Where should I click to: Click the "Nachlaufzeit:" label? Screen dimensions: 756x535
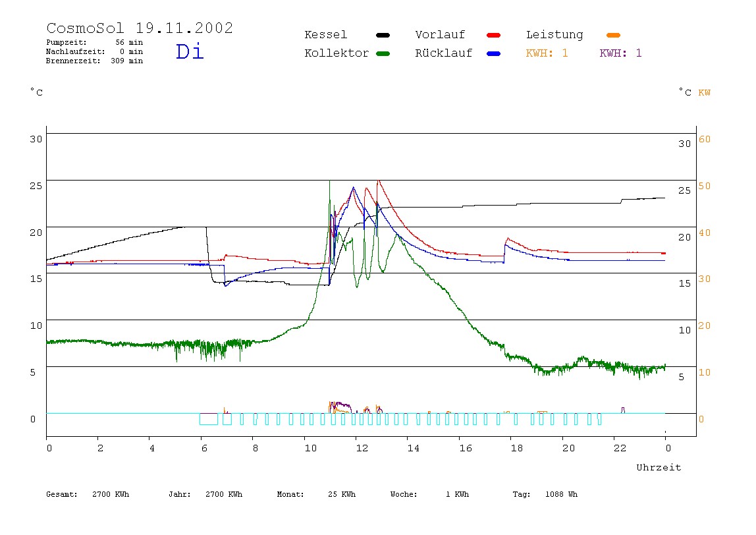click(76, 51)
